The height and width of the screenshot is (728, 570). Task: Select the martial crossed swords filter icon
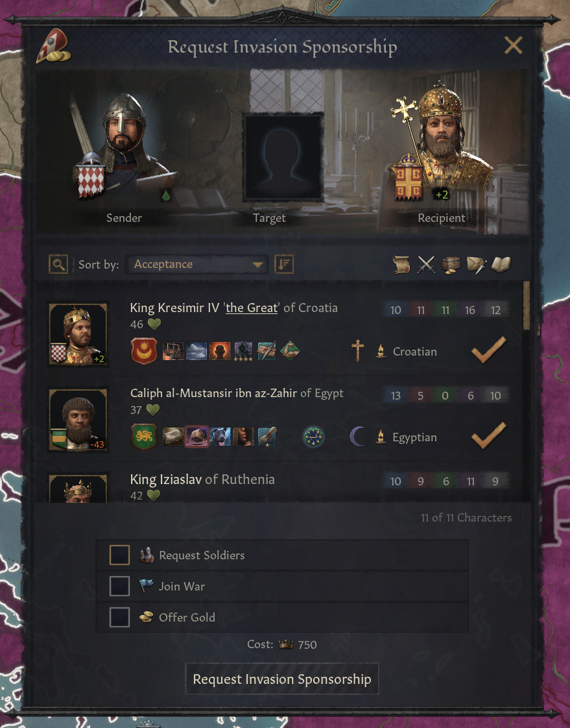[x=426, y=265]
